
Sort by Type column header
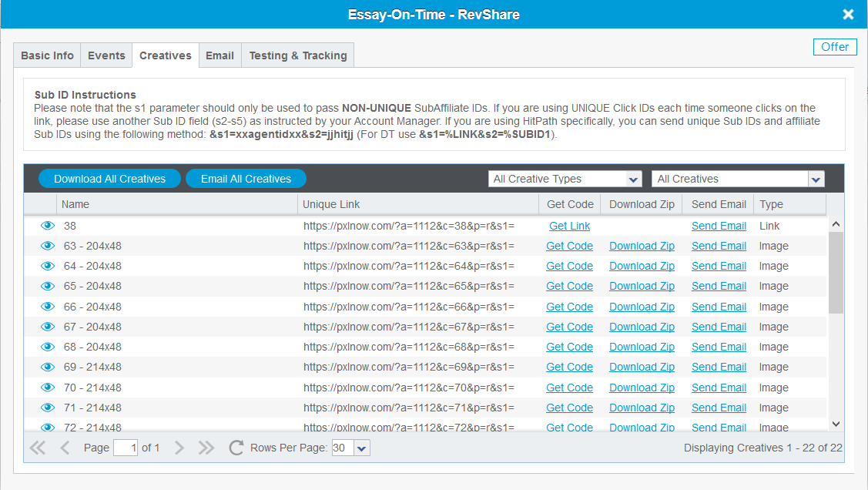point(789,204)
